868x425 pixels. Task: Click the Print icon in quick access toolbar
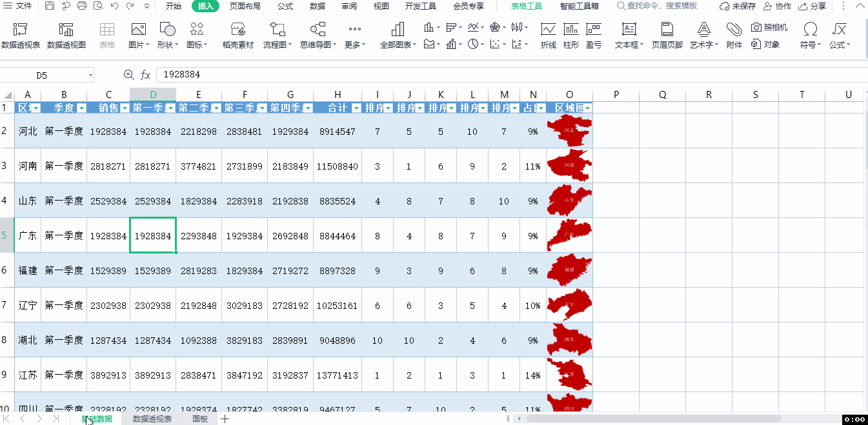pos(82,6)
